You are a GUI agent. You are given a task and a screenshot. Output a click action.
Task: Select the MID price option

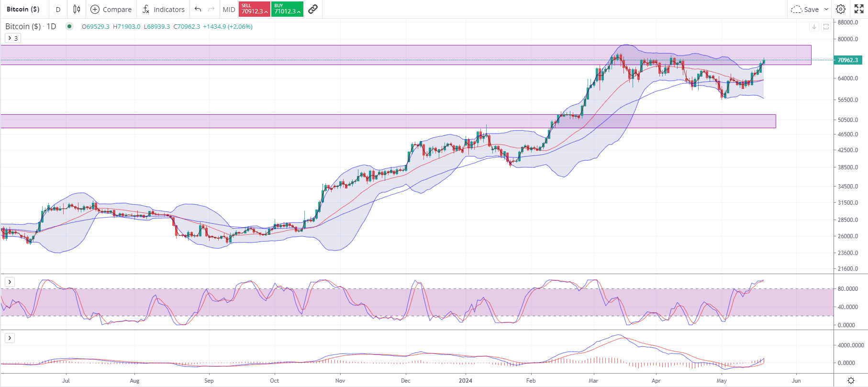click(229, 9)
